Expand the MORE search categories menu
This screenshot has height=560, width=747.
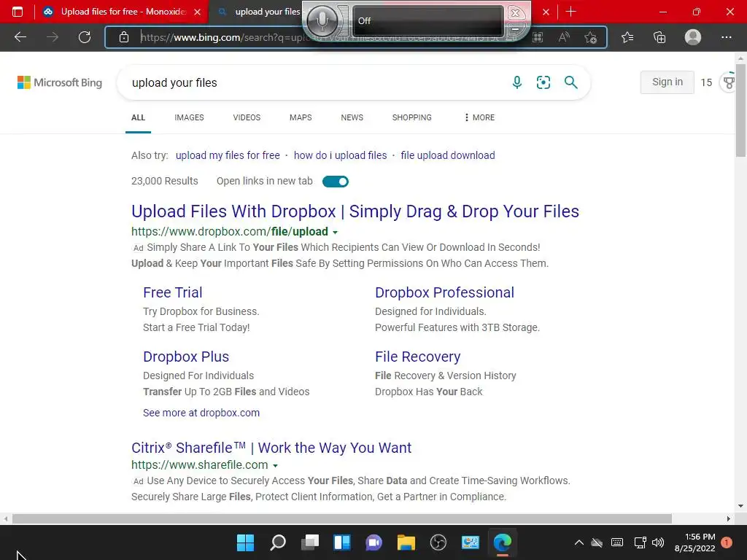(479, 117)
